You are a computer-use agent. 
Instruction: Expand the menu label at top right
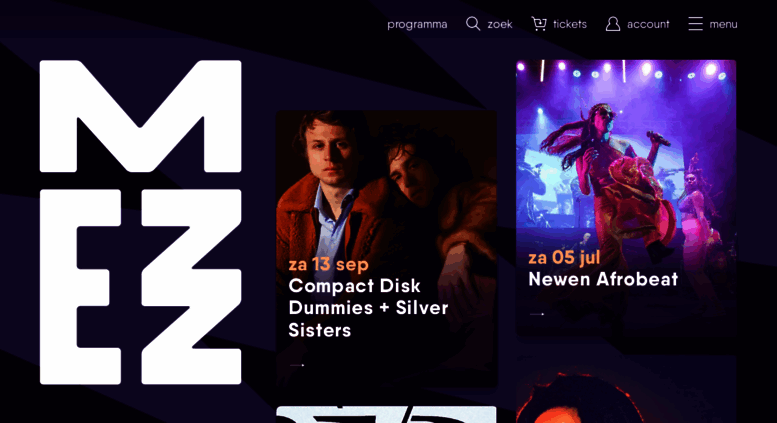pos(723,24)
